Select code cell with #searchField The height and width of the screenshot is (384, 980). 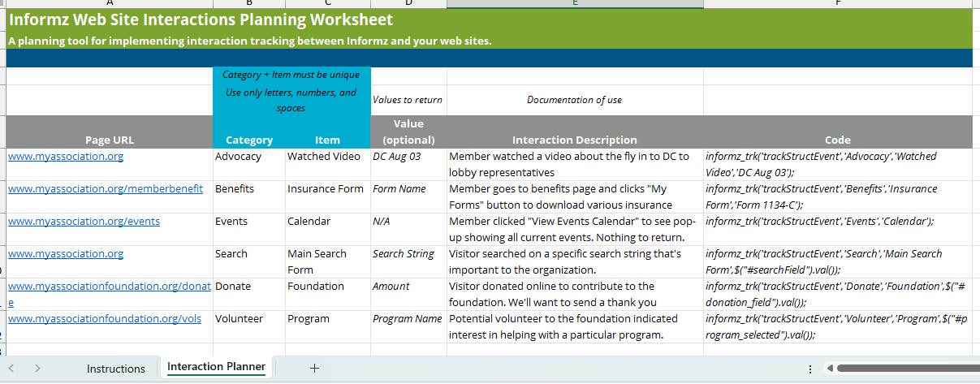click(837, 261)
